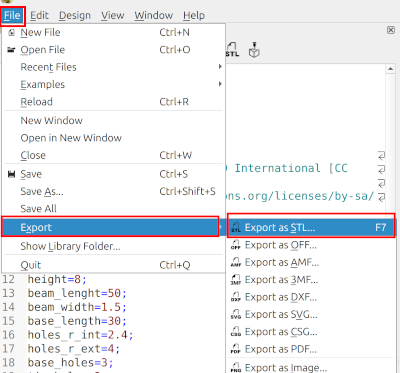400x373 pixels.
Task: Click the CSG icon beside Export as CSG
Action: coord(236,332)
